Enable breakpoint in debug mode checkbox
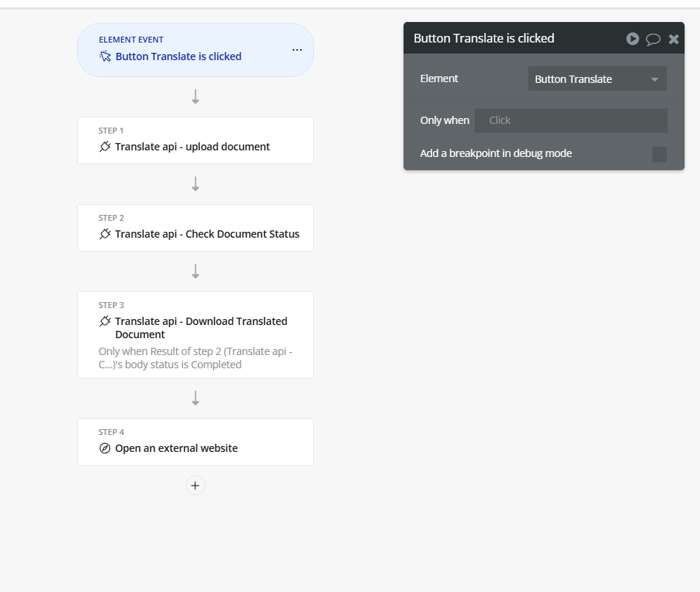 (660, 154)
